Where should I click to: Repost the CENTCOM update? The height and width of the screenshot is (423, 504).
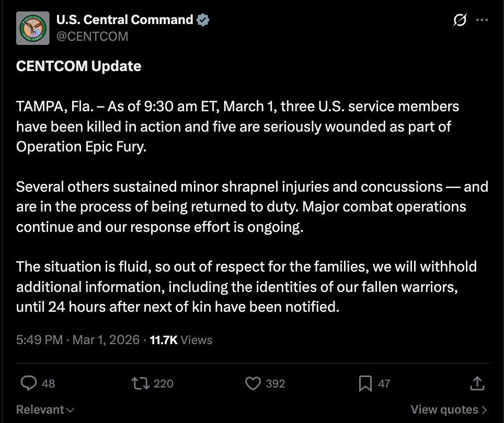(x=139, y=383)
